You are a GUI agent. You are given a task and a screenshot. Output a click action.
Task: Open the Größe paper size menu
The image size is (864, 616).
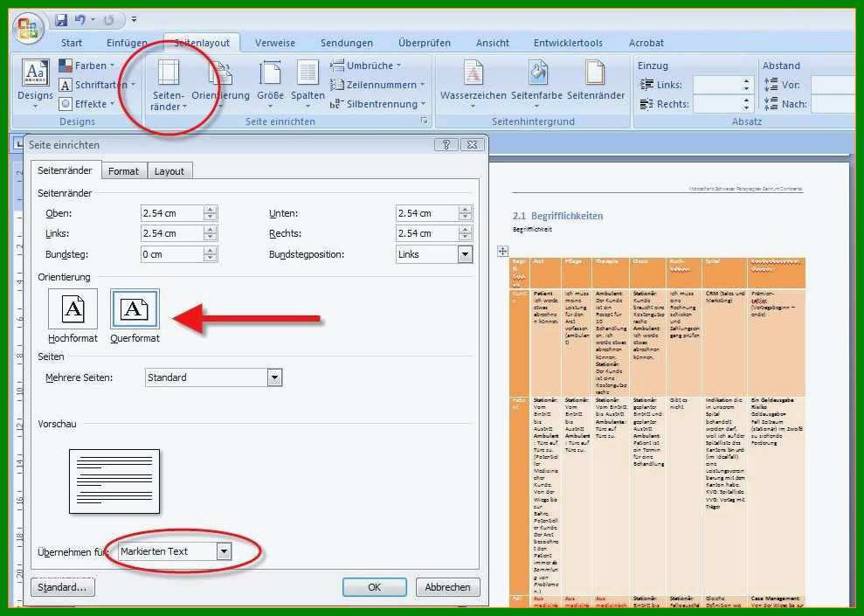(x=270, y=84)
